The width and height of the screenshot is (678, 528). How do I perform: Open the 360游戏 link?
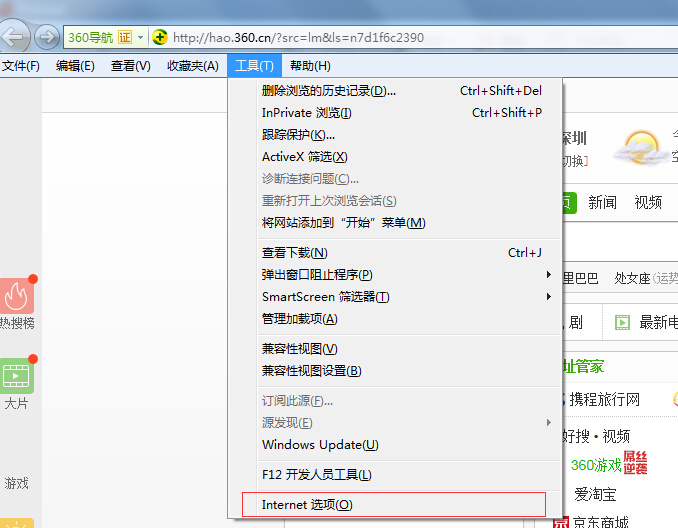pos(596,465)
